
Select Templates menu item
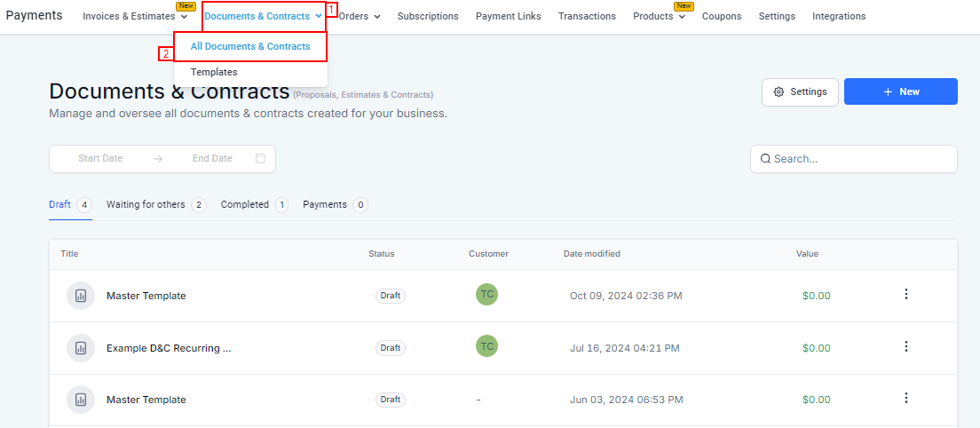[x=214, y=73]
